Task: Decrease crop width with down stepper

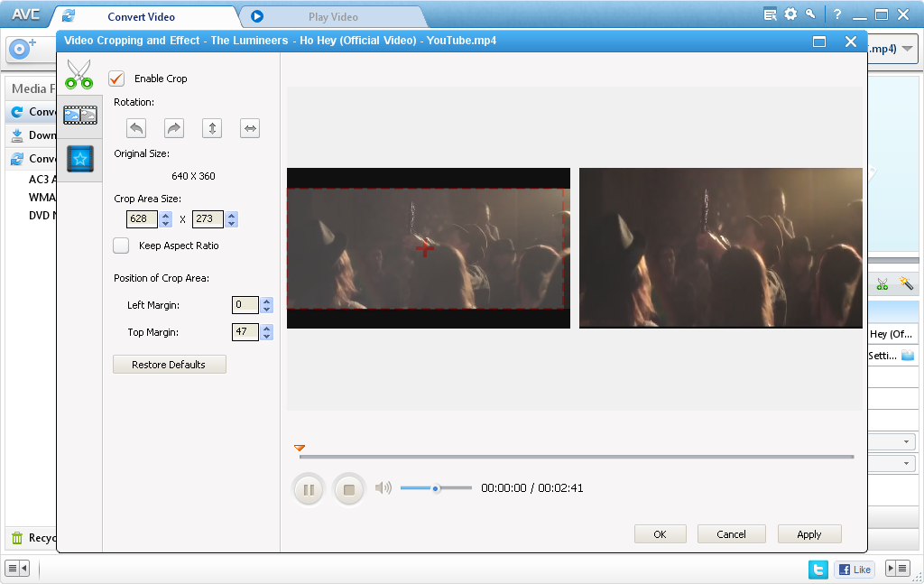Action: (x=166, y=223)
